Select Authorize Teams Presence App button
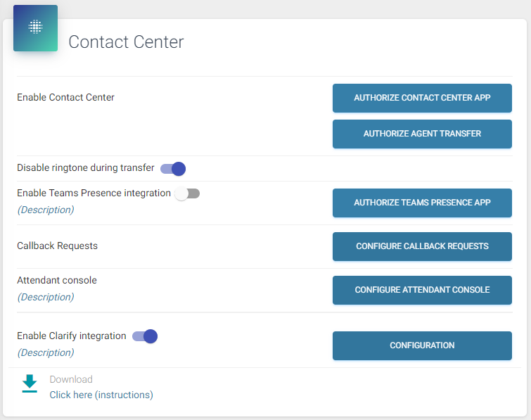The width and height of the screenshot is (531, 420). tap(422, 203)
